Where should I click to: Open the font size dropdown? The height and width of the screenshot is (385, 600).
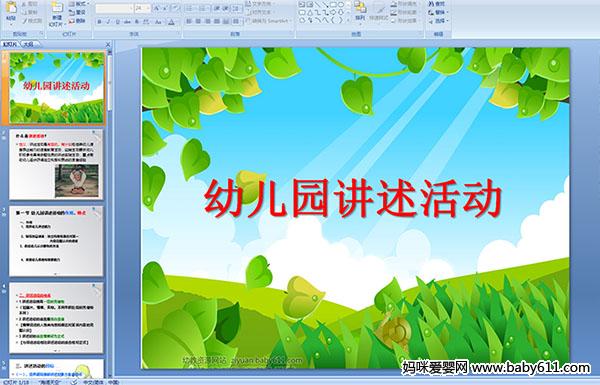point(148,8)
